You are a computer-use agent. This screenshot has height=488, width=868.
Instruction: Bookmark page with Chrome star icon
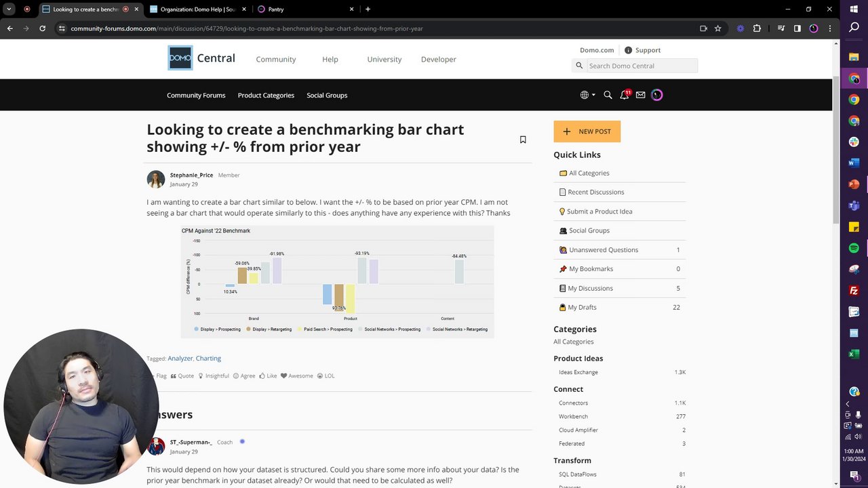coord(717,28)
